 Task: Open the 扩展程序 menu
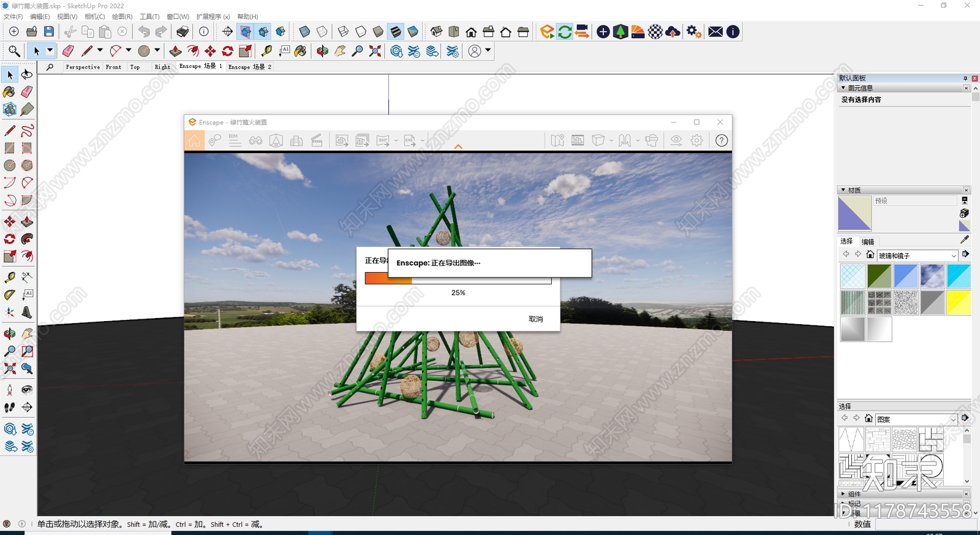pyautogui.click(x=213, y=17)
